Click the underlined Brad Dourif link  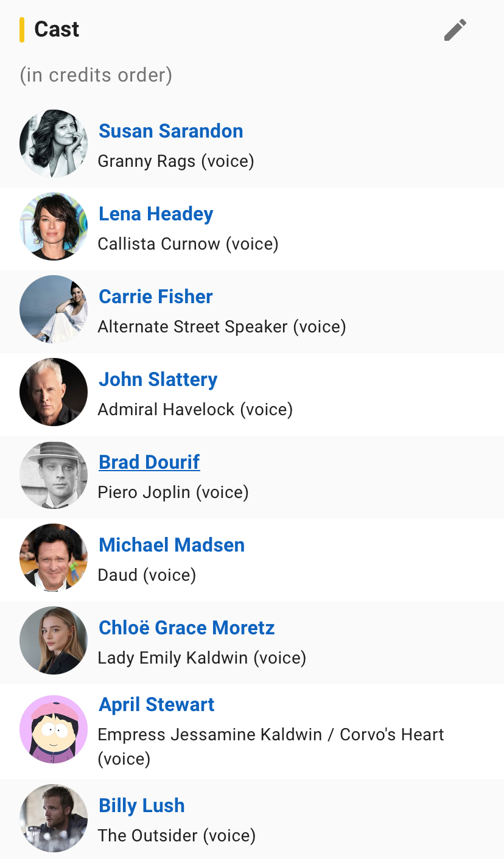pos(149,462)
